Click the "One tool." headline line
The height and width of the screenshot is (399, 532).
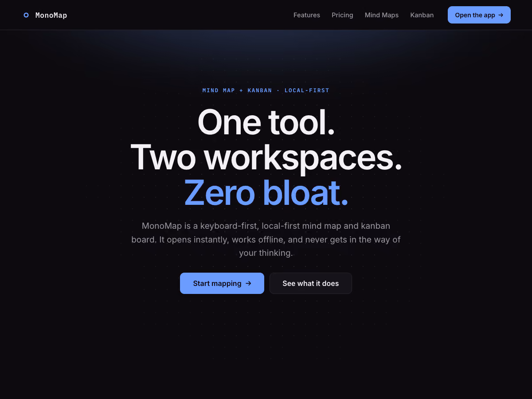point(266,122)
